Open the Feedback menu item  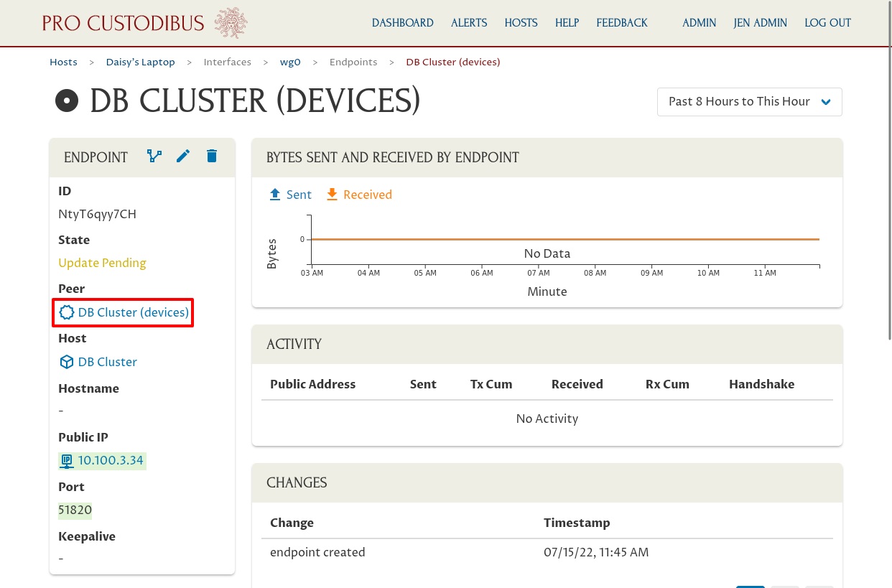pyautogui.click(x=622, y=23)
